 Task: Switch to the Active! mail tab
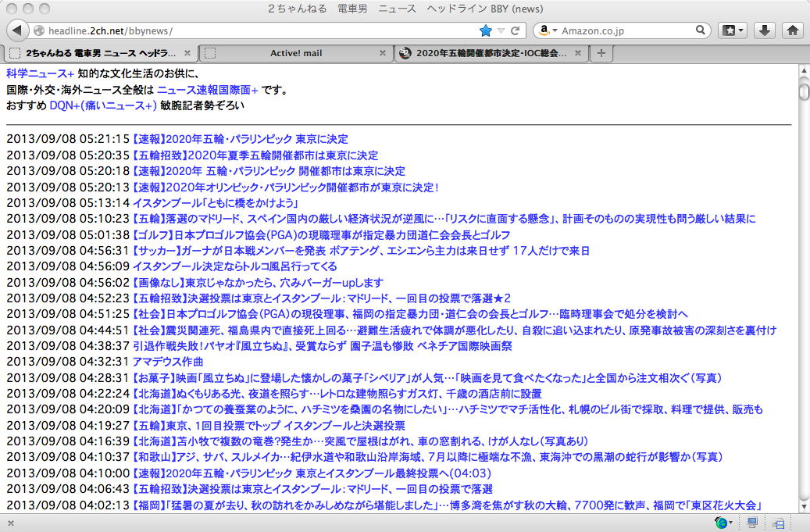pos(295,53)
